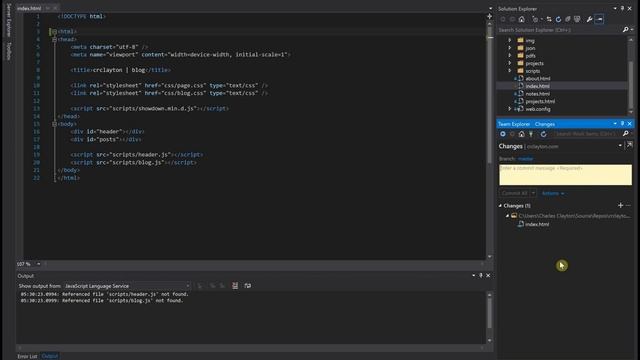Pin the Team Explorer panel
640x360 pixels.
pyautogui.click(x=622, y=124)
